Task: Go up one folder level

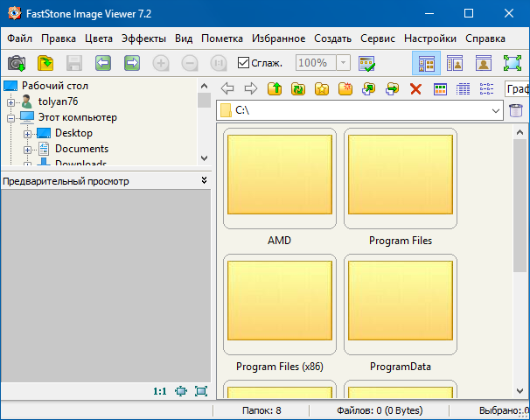Action: point(275,88)
